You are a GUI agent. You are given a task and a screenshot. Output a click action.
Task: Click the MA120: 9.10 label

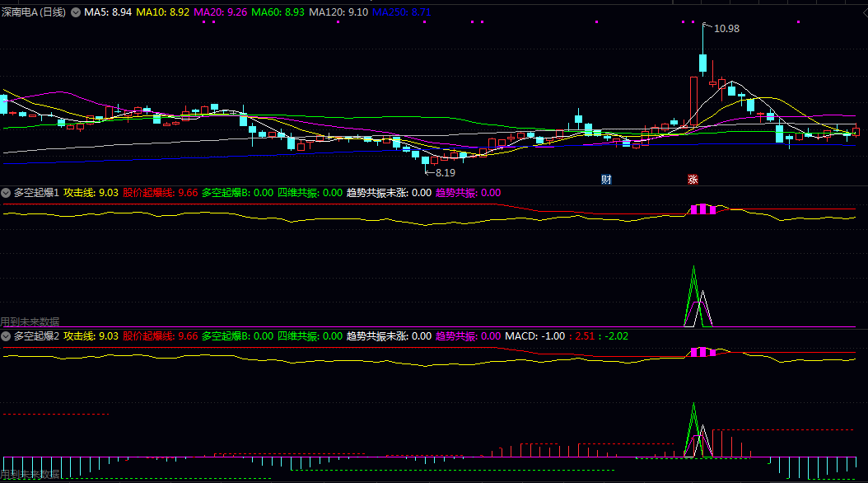click(x=338, y=12)
